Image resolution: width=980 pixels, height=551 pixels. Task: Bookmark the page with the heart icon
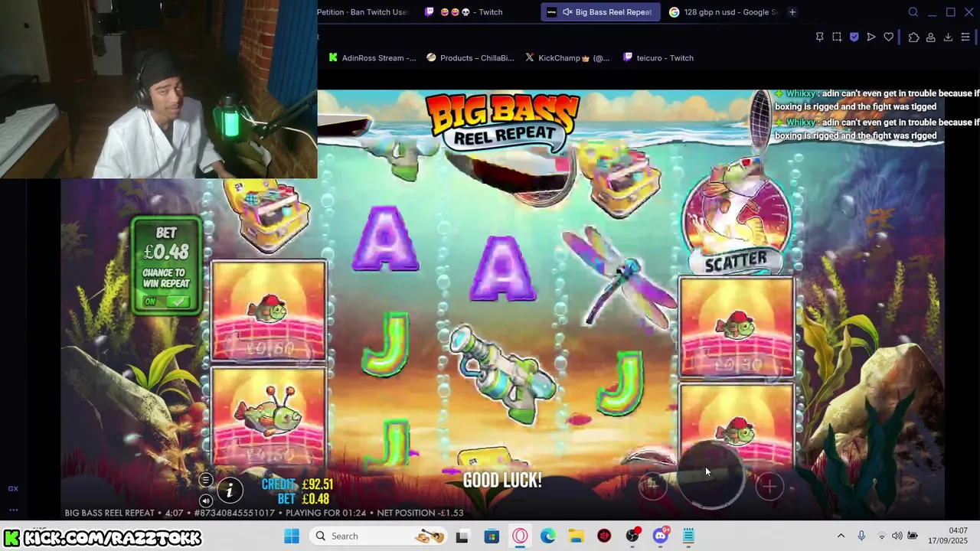tap(889, 37)
